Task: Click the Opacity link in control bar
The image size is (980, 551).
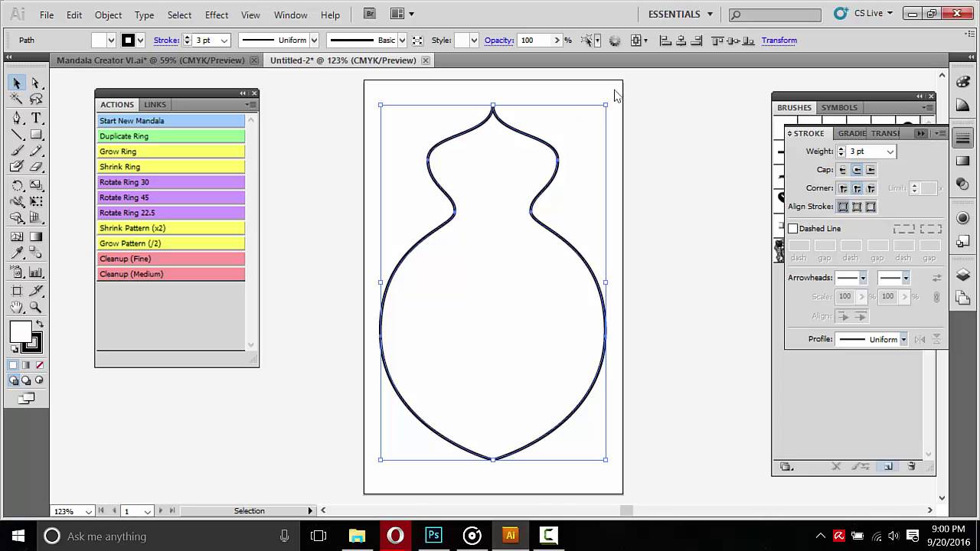Action: pyautogui.click(x=498, y=41)
